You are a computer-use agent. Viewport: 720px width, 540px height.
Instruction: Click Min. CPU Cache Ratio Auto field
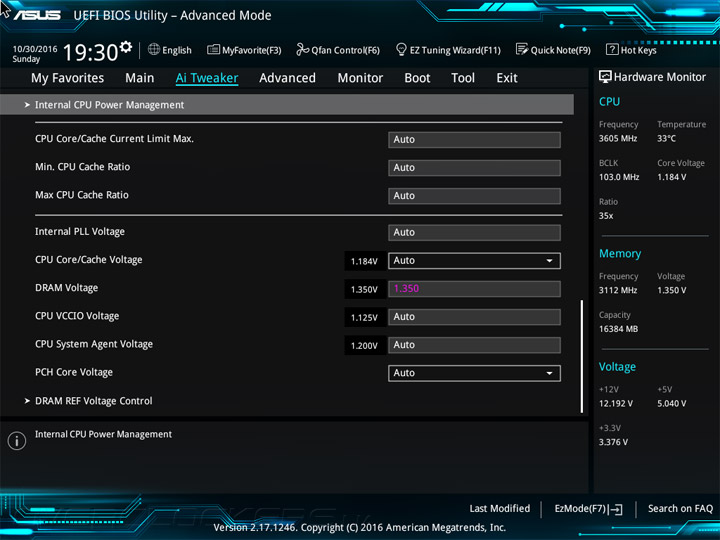pos(474,168)
